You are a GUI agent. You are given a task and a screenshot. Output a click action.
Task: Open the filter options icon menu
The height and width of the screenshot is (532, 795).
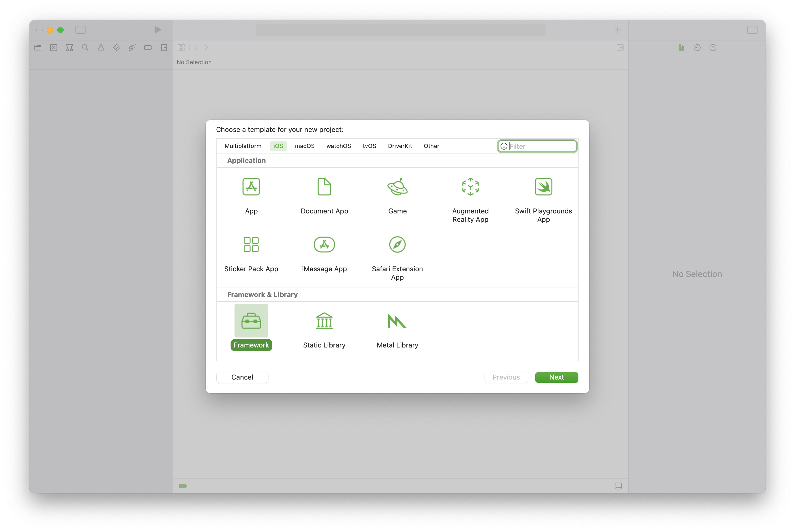(x=504, y=146)
